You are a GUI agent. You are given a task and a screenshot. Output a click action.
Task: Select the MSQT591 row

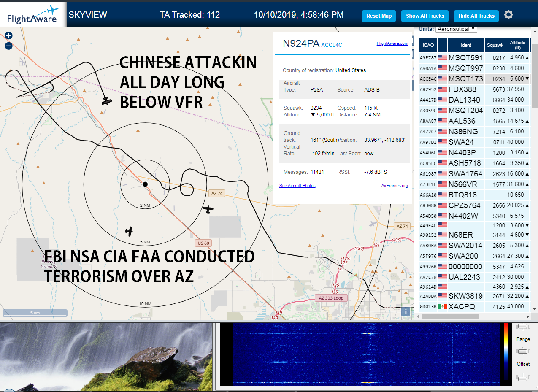(x=474, y=57)
